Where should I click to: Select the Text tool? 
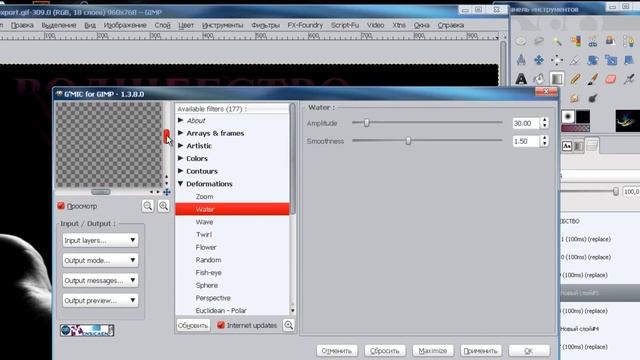click(x=521, y=79)
